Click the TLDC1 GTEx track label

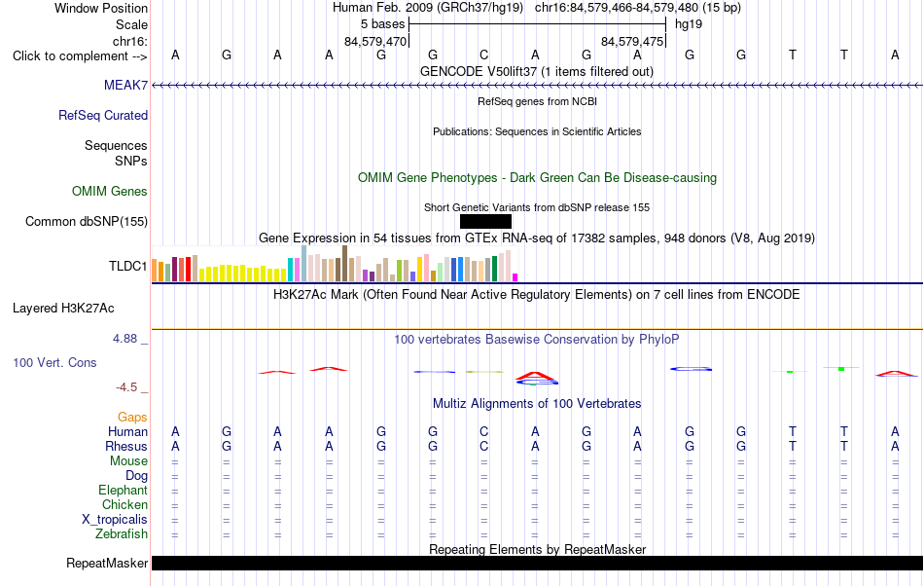tap(127, 266)
